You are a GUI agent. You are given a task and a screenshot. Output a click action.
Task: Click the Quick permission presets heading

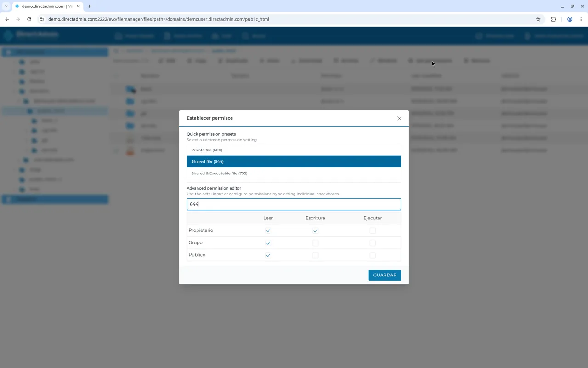(211, 134)
